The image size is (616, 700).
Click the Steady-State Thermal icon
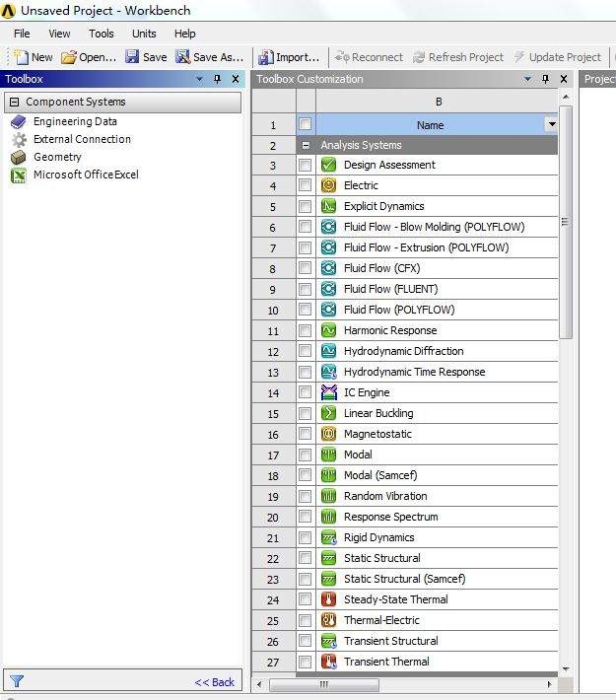329,599
